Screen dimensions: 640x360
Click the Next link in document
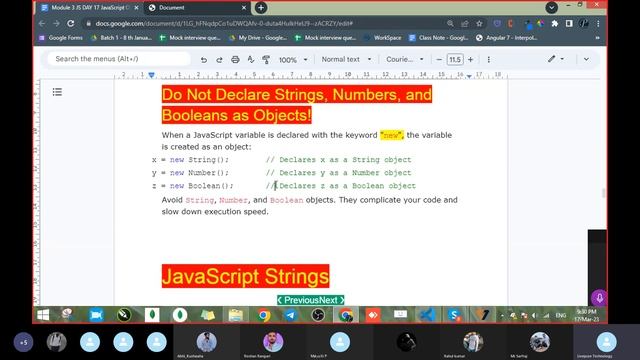tap(329, 300)
